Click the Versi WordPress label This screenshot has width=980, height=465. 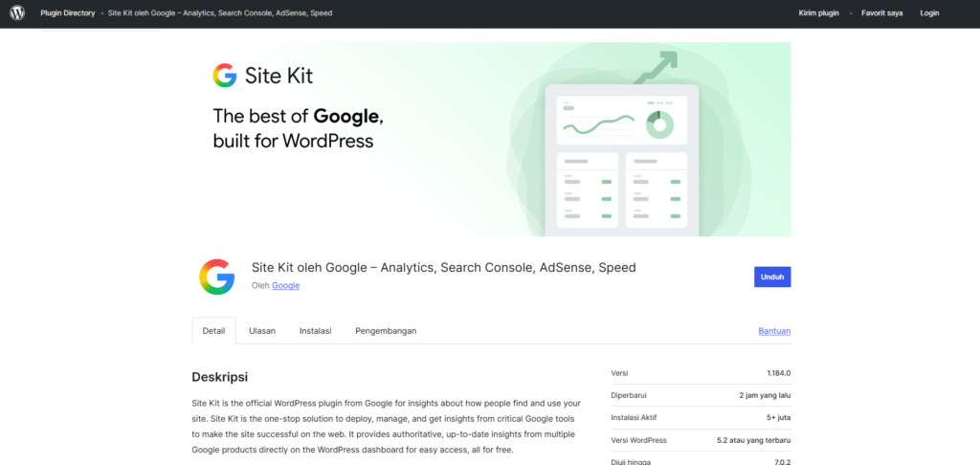[638, 440]
